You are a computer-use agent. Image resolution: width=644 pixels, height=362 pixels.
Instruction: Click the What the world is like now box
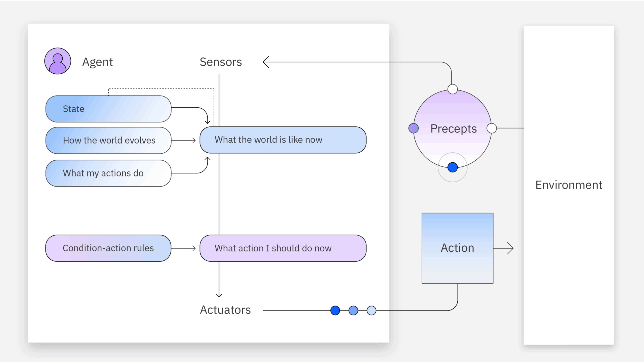[x=283, y=140]
